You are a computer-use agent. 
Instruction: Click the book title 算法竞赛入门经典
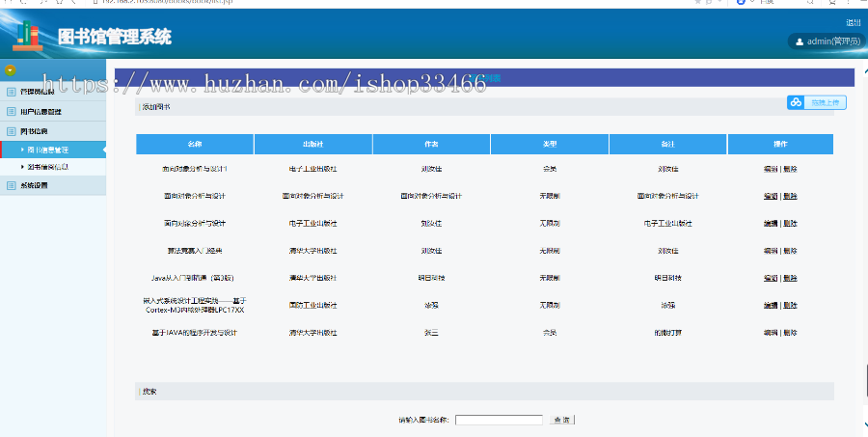tap(195, 251)
